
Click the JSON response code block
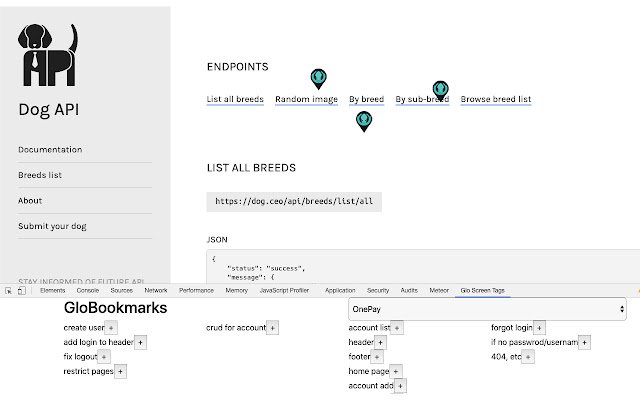point(423,267)
